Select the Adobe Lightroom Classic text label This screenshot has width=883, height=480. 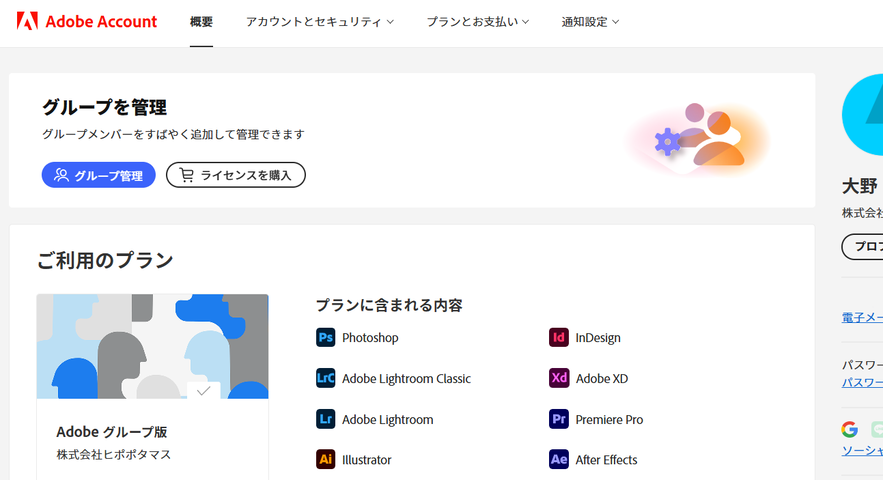406,379
